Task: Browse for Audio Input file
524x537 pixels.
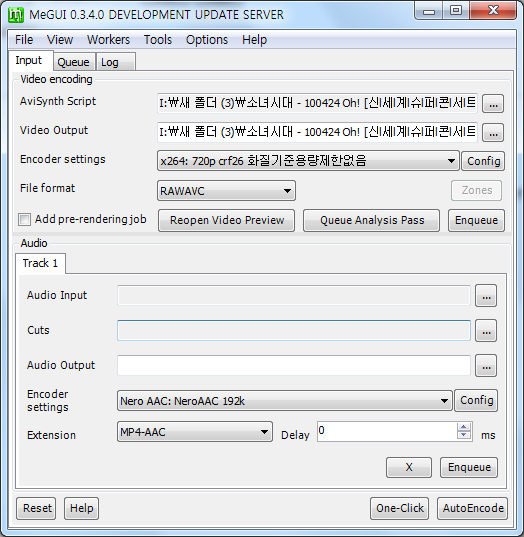Action: coord(486,296)
